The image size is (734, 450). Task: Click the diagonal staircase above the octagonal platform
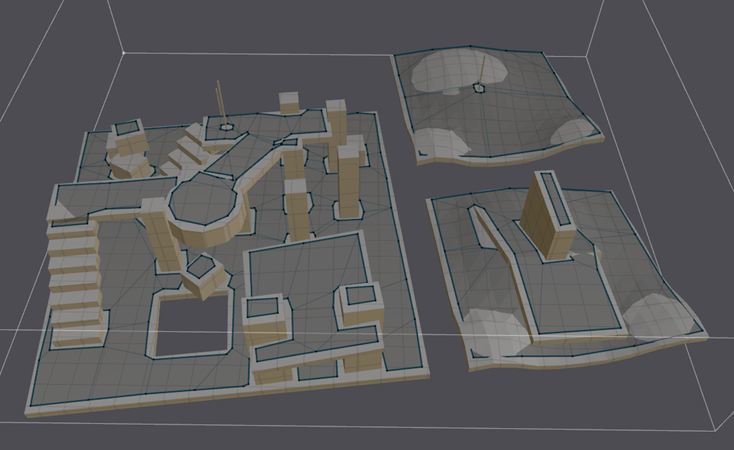tap(190, 150)
